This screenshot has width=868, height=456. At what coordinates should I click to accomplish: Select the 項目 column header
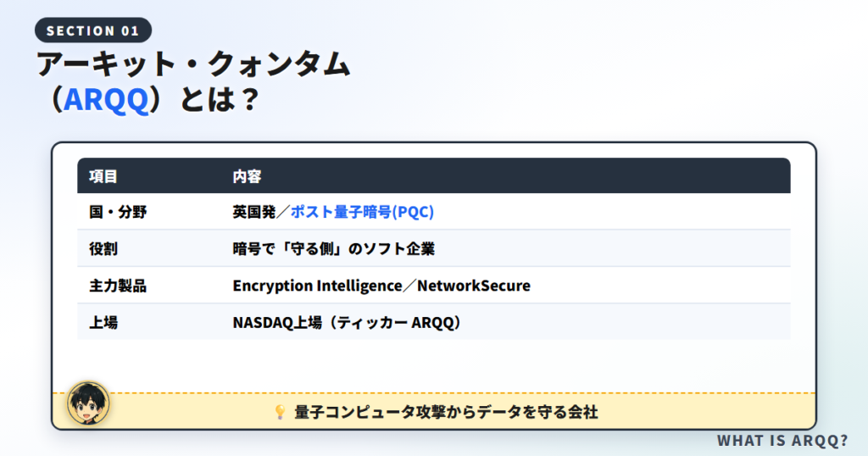point(103,176)
